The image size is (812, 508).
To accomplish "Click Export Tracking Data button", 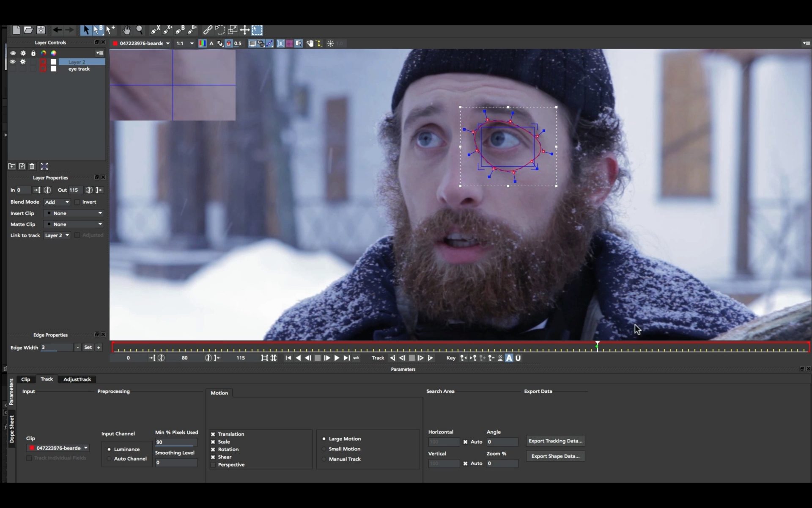I will (x=555, y=441).
